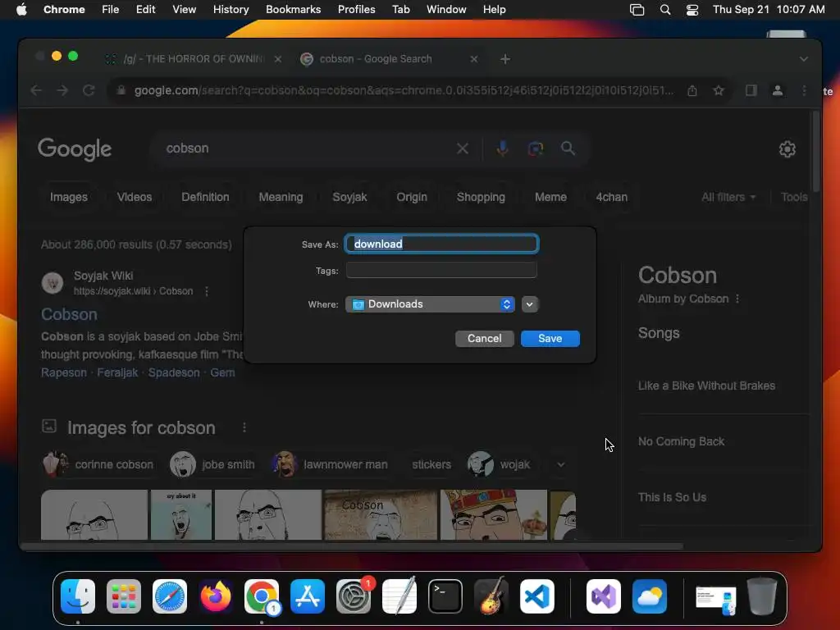Open Google quick settings gear
This screenshot has height=630, width=840.
787,149
